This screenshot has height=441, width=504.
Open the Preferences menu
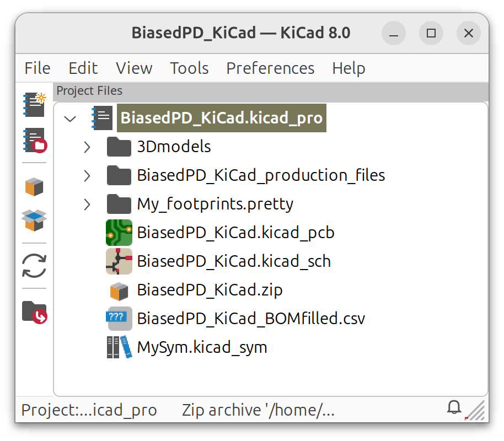point(270,68)
